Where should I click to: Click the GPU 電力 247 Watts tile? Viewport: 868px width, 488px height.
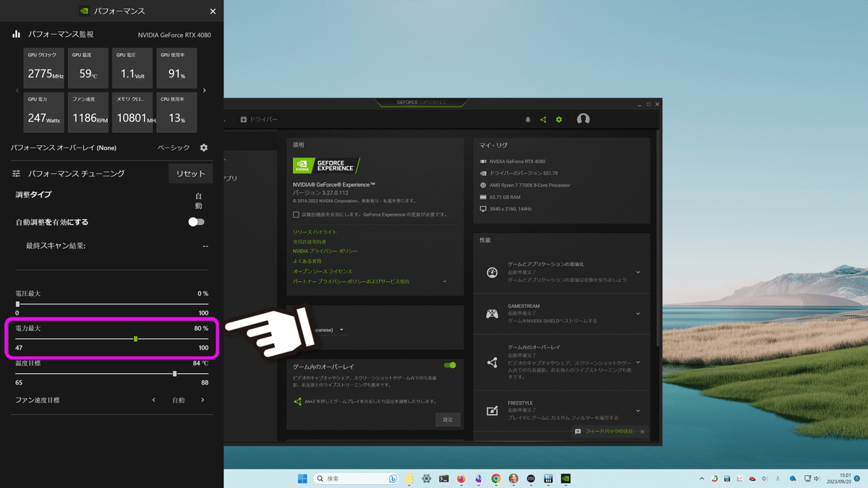tap(46, 113)
